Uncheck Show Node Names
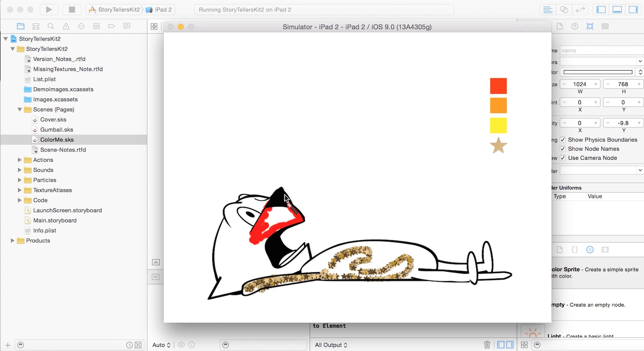The width and height of the screenshot is (644, 351). tap(563, 149)
